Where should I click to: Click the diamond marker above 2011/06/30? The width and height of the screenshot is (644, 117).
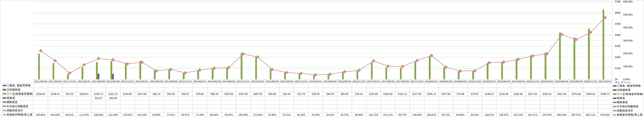[41, 51]
